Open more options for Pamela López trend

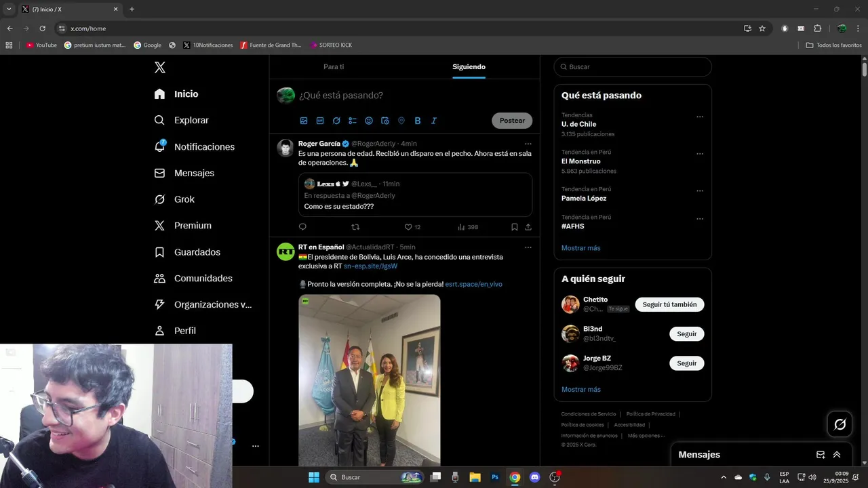point(700,191)
